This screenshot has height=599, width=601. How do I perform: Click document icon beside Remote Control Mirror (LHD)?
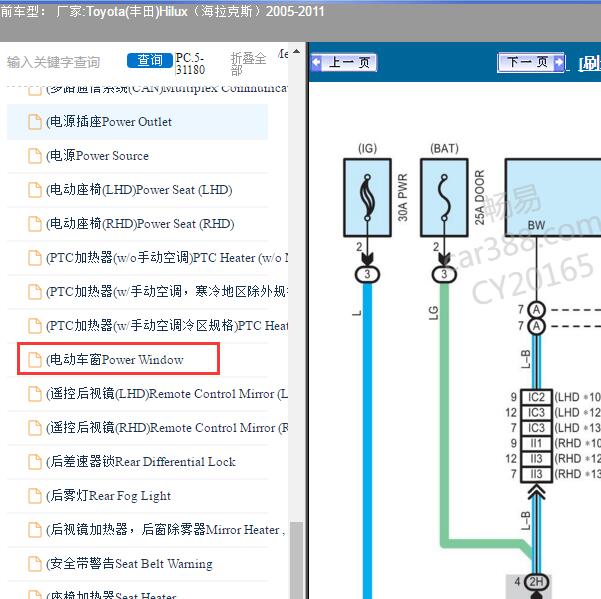click(35, 394)
